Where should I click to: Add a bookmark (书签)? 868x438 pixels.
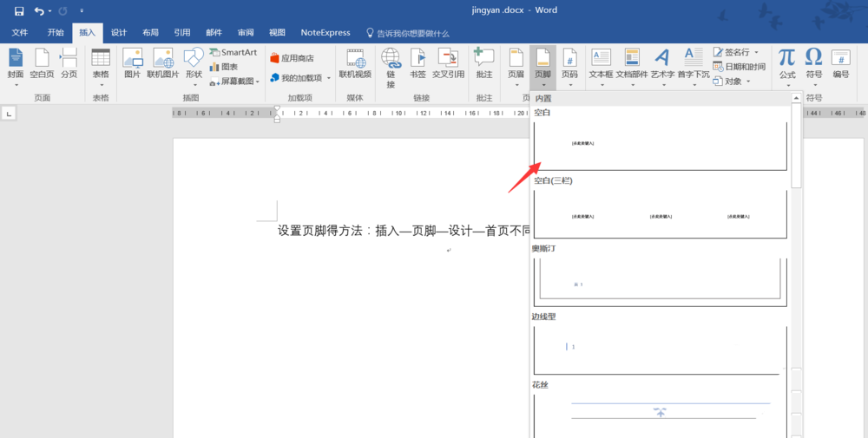click(418, 64)
